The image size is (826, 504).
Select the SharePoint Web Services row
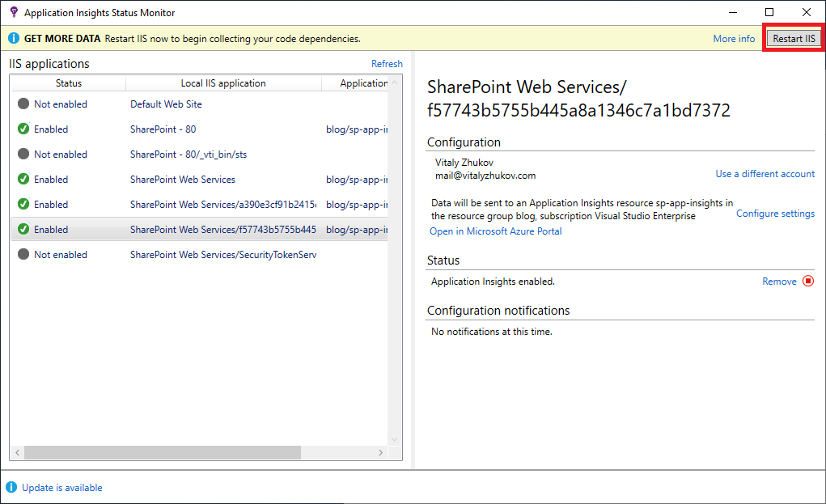tap(199, 180)
